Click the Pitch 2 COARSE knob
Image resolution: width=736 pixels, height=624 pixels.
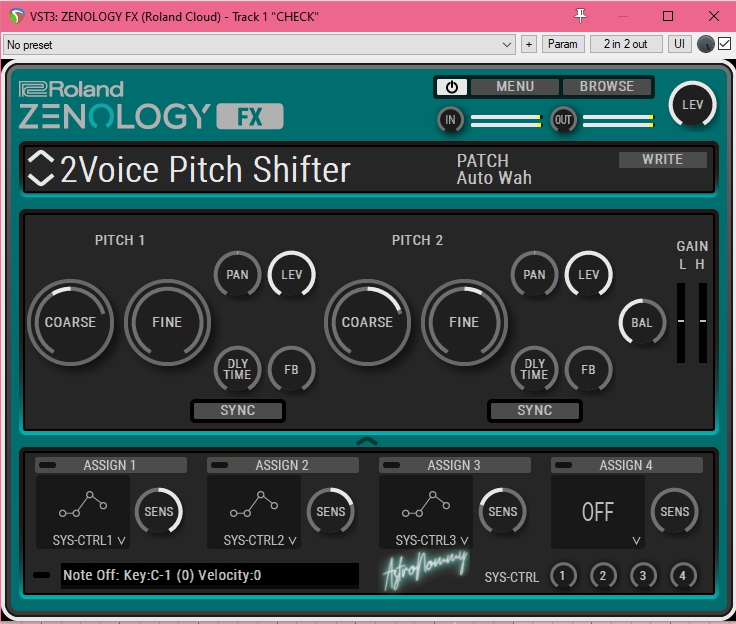click(367, 322)
